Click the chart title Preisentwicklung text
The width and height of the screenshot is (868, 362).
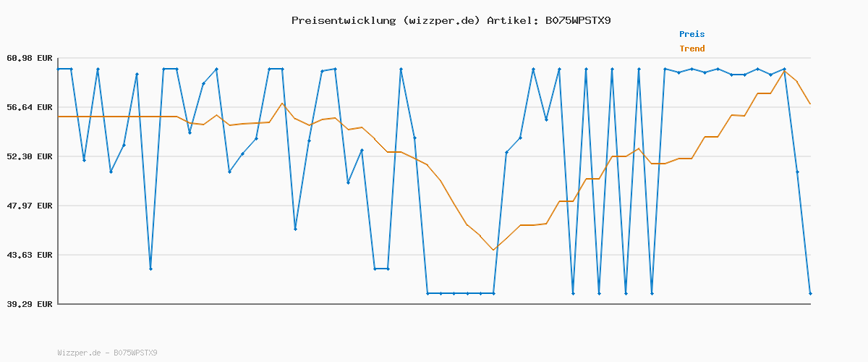[344, 20]
